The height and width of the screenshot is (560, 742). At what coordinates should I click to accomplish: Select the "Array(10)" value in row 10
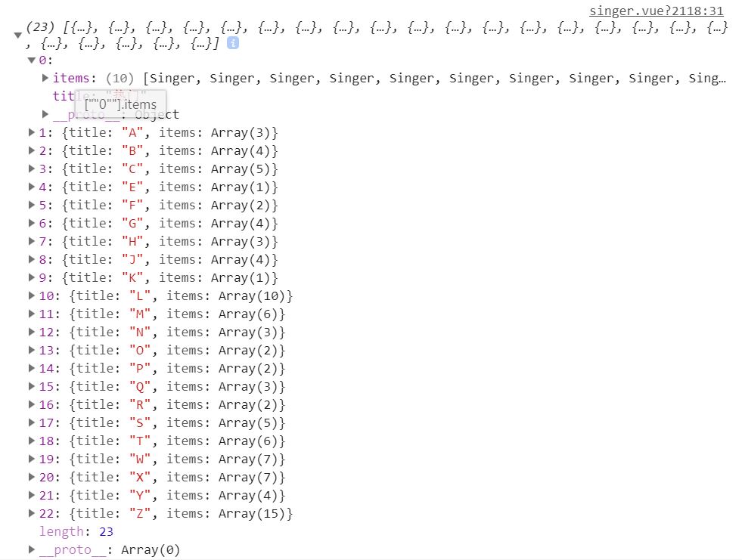(x=252, y=296)
